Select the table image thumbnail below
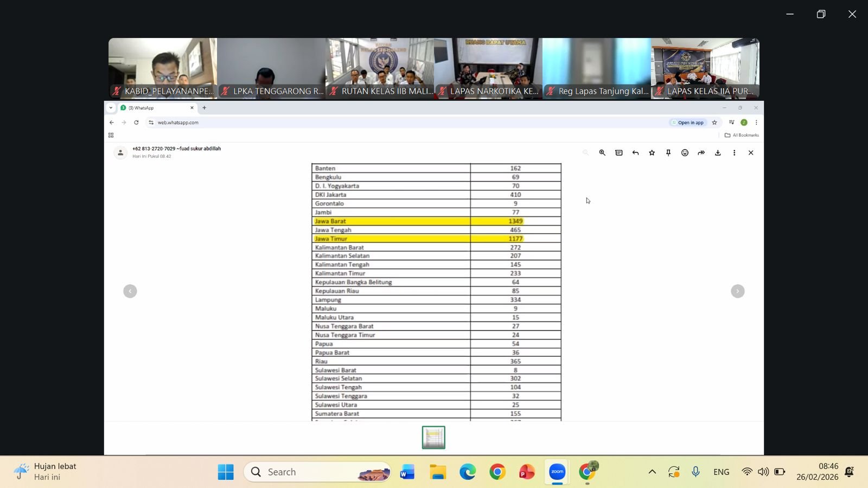This screenshot has width=868, height=488. [433, 438]
